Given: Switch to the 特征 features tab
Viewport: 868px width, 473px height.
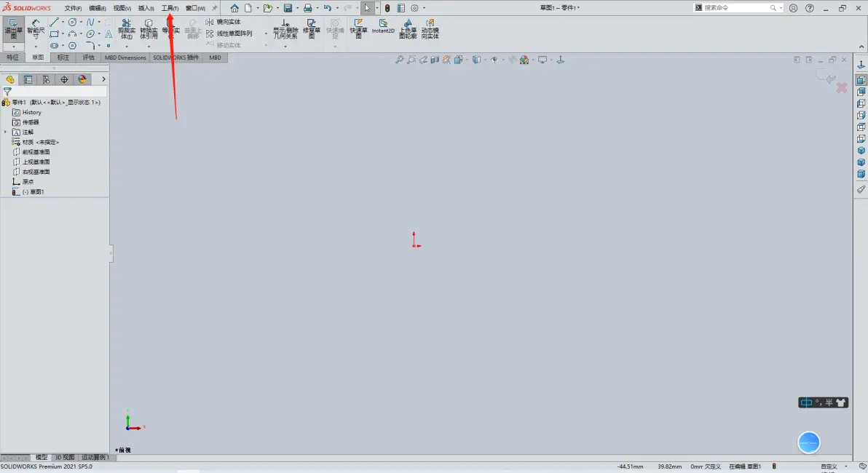Looking at the screenshot, I should point(12,57).
